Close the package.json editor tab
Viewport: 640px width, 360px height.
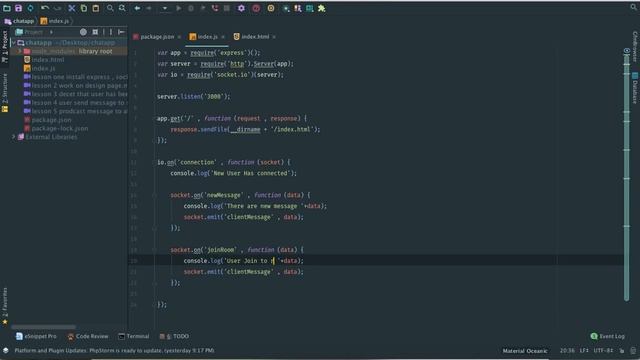pyautogui.click(x=179, y=37)
